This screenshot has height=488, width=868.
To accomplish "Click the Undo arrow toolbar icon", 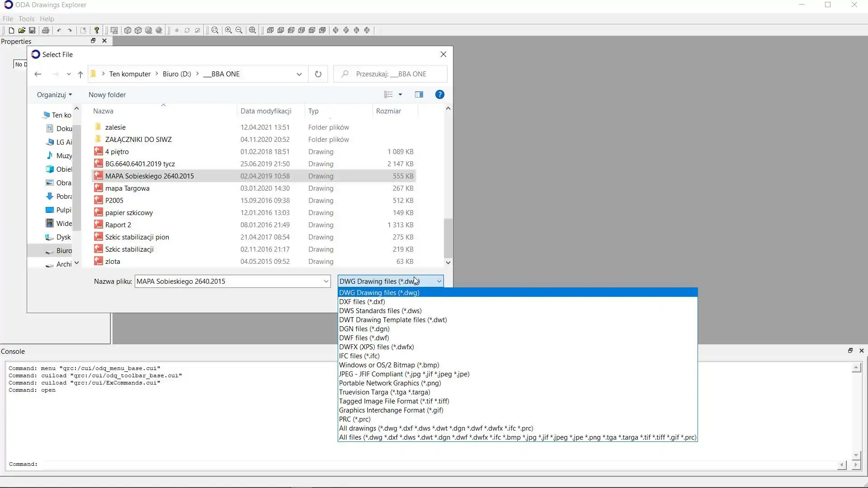I will pyautogui.click(x=59, y=30).
